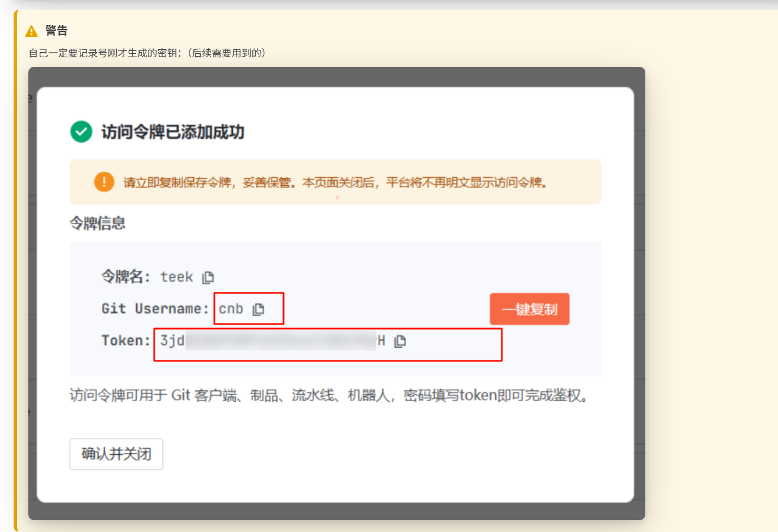778x532 pixels.
Task: Click the Token: field label
Action: pyautogui.click(x=126, y=341)
